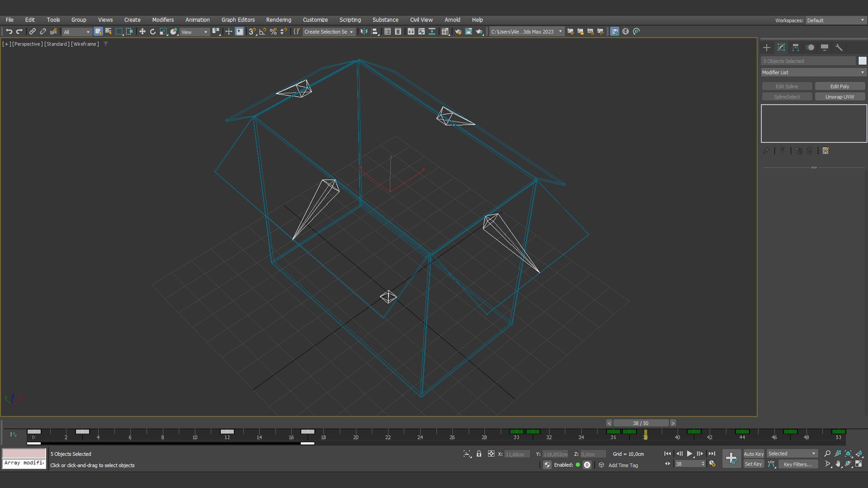The image size is (868, 488).
Task: Click the object color swatch
Action: 862,61
